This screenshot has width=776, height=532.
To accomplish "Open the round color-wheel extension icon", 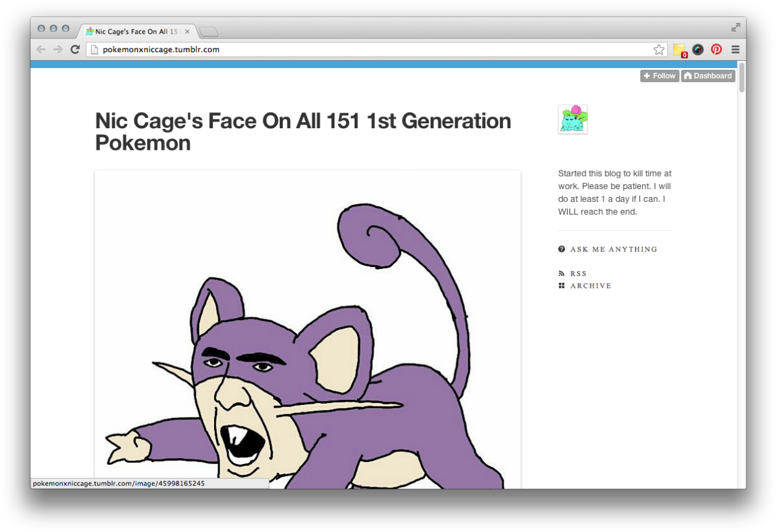I will pyautogui.click(x=698, y=50).
